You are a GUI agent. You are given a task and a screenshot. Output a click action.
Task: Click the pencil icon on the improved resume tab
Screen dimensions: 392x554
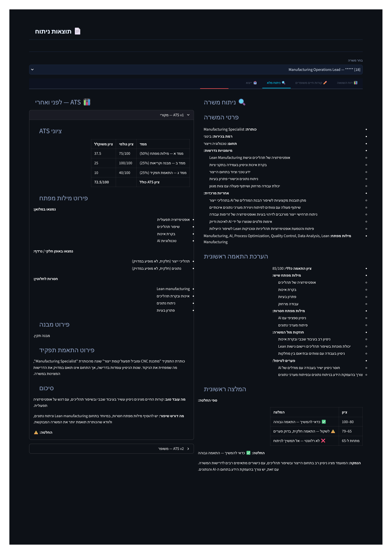325,83
